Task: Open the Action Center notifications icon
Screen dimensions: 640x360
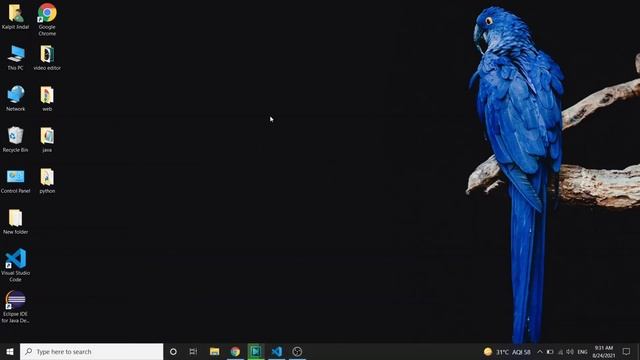Action: (626, 352)
